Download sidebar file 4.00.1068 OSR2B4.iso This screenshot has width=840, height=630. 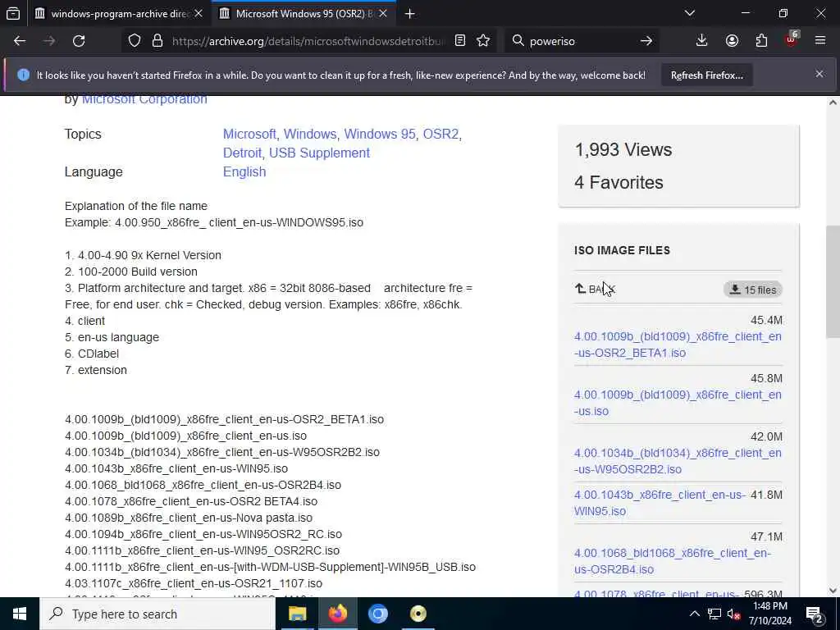(673, 561)
